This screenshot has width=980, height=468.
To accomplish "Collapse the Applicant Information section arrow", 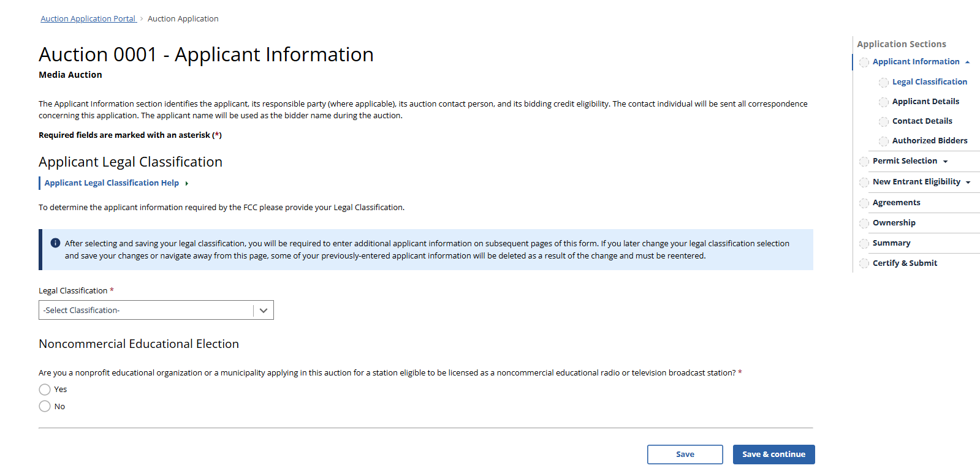I will click(968, 62).
